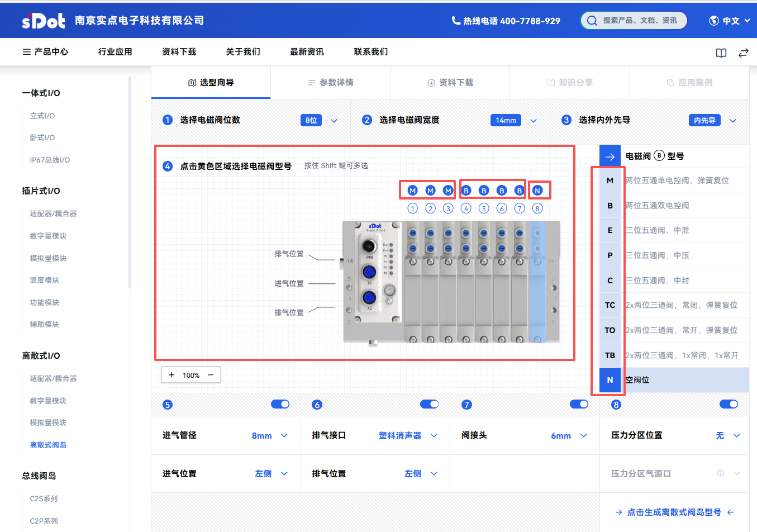Click the blue arrow icon beside 电磁阀型号
Viewport: 757px width, 532px height.
tap(610, 156)
